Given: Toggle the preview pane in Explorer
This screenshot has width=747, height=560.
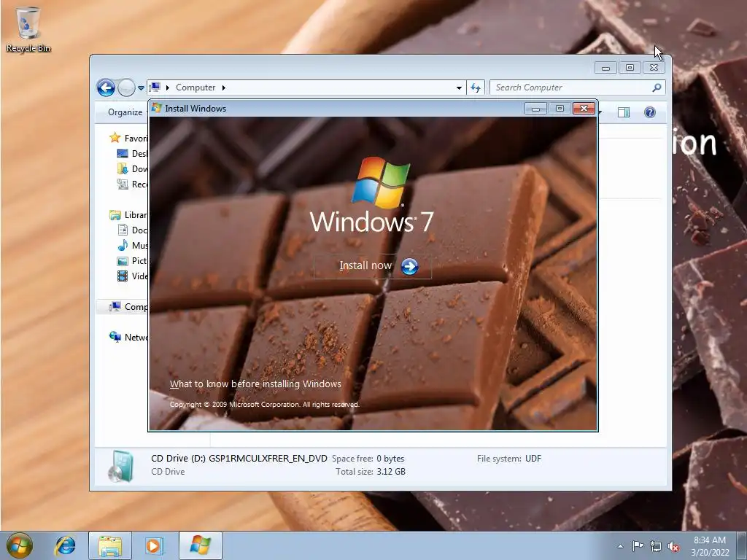Looking at the screenshot, I should (624, 112).
